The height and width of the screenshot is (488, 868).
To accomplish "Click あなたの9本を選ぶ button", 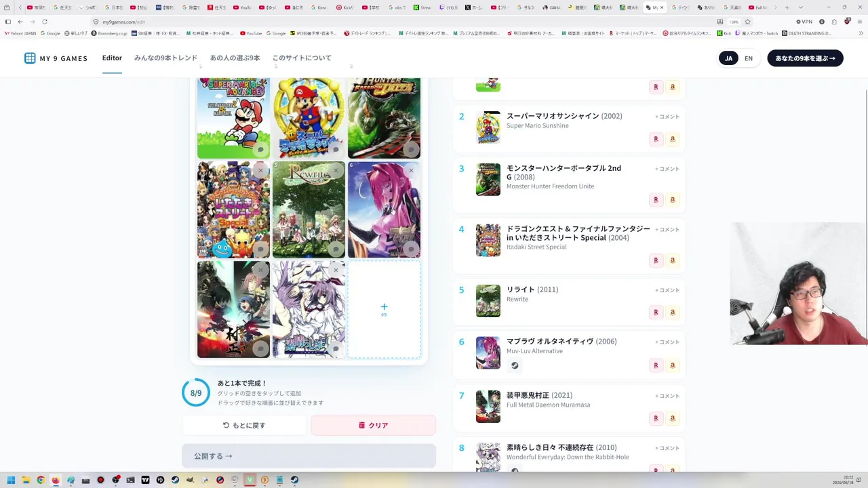I will [805, 58].
